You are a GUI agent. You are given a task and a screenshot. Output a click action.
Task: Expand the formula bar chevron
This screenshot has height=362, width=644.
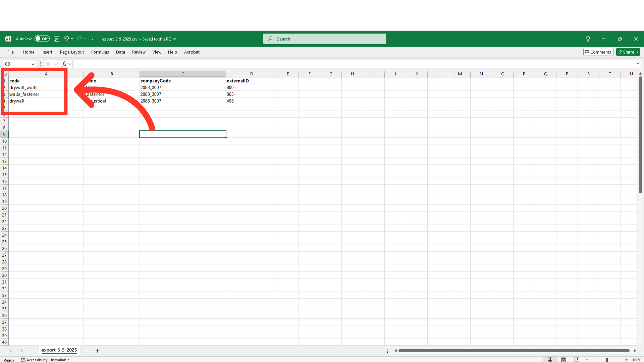(x=638, y=64)
